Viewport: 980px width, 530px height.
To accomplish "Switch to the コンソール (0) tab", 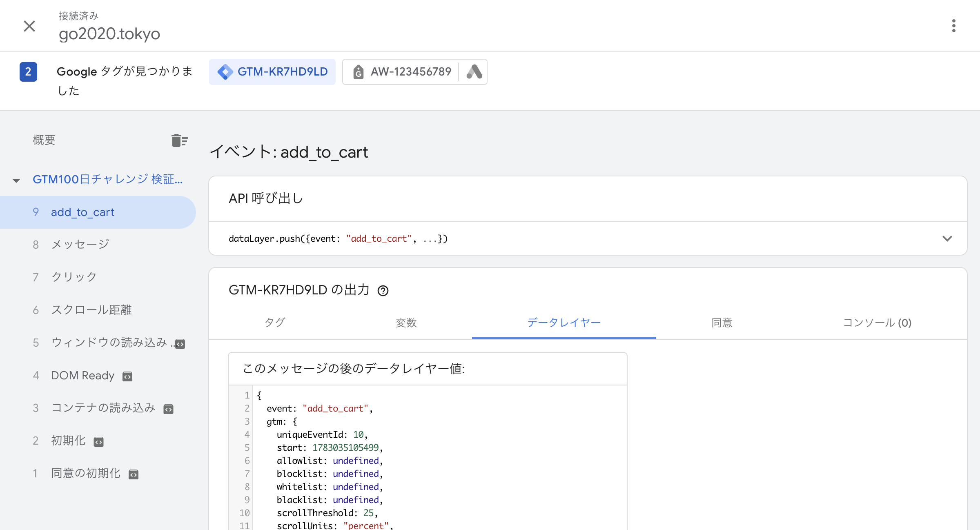I will pos(877,323).
